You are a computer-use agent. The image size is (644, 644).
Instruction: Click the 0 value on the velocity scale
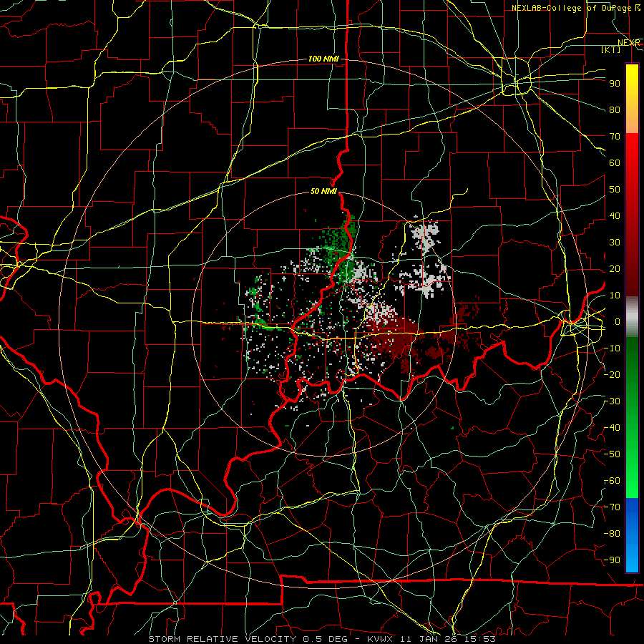(x=618, y=321)
